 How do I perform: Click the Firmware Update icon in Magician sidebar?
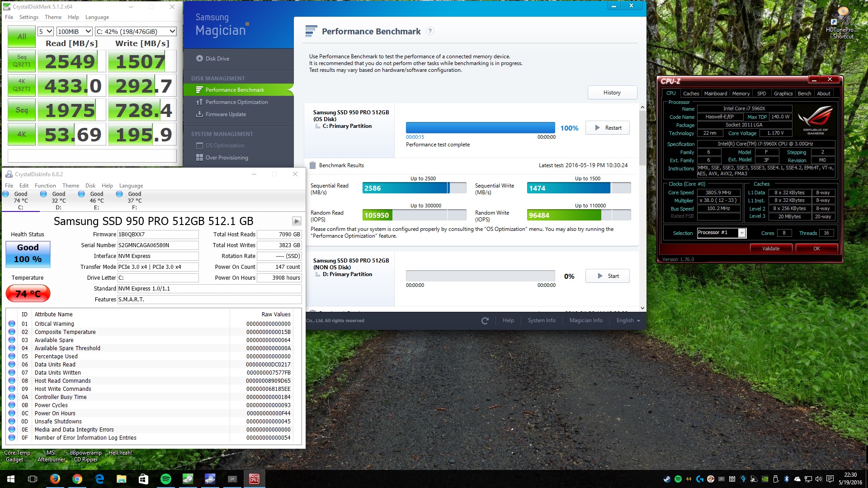(x=199, y=114)
